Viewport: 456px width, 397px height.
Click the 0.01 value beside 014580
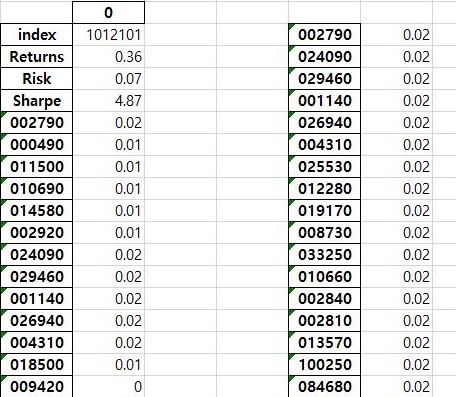point(108,210)
